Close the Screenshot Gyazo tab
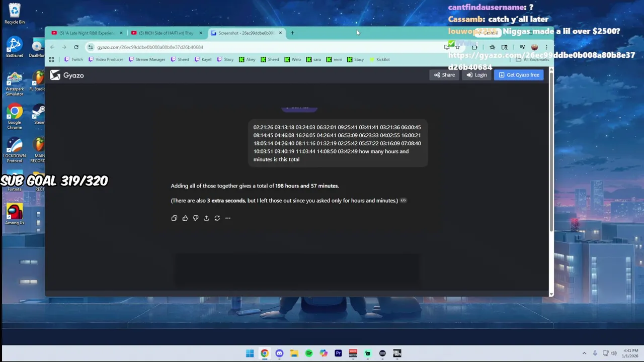Image resolution: width=644 pixels, height=362 pixels. [280, 33]
